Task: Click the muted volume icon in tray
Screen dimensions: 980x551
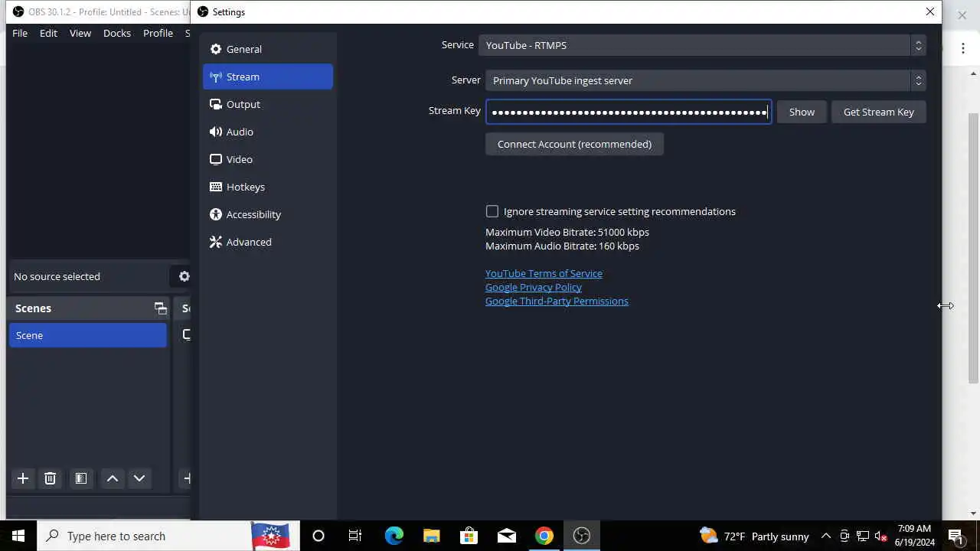Action: click(x=881, y=536)
